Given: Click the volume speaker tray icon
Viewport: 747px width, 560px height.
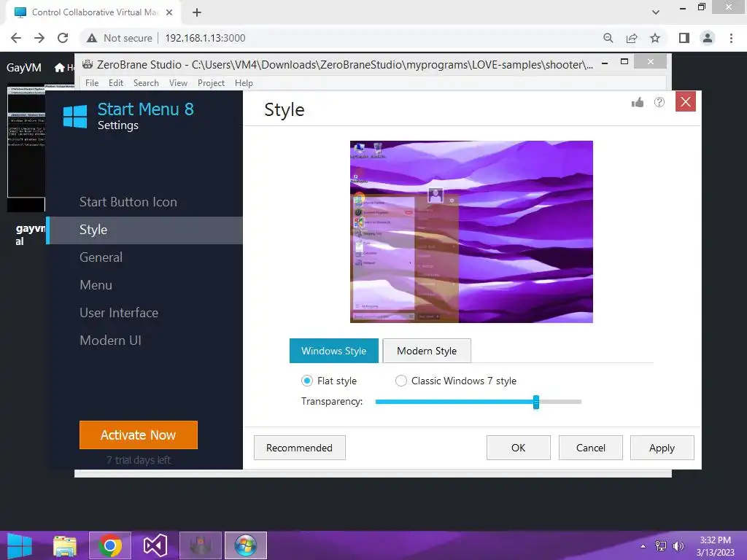Looking at the screenshot, I should (678, 546).
